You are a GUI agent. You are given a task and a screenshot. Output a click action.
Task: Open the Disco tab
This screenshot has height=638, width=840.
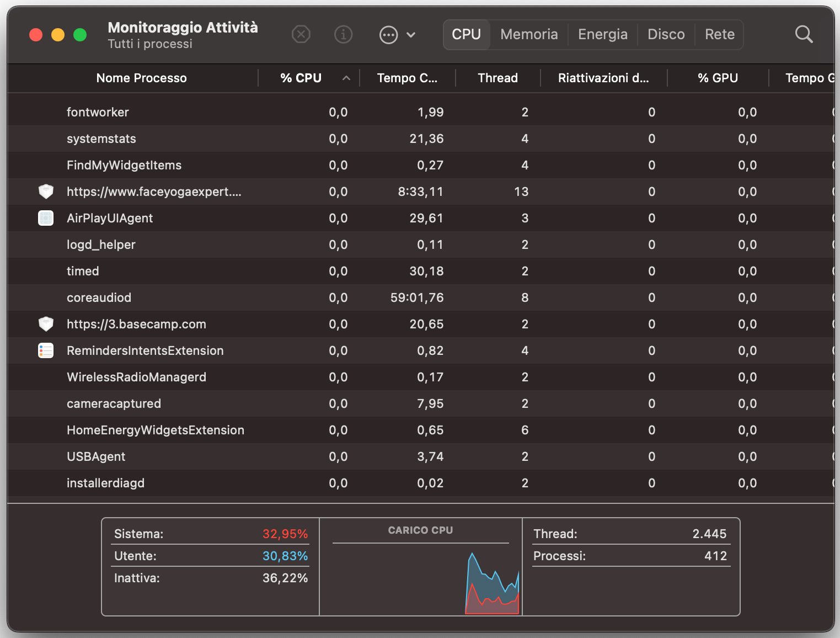point(666,35)
